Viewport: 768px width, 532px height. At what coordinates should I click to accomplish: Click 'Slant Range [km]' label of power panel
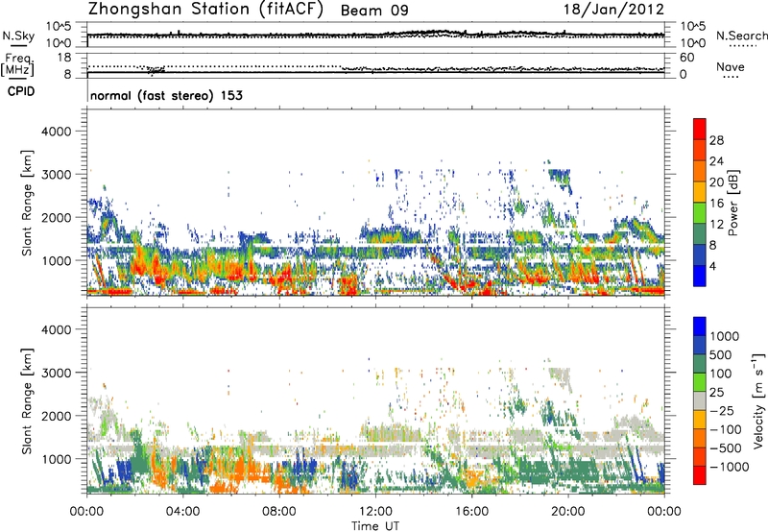28,203
